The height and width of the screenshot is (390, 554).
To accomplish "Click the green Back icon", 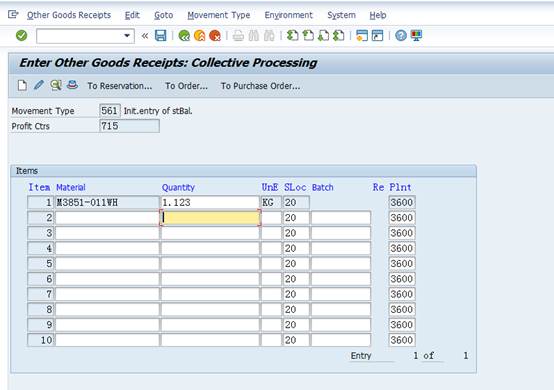I will (x=184, y=35).
